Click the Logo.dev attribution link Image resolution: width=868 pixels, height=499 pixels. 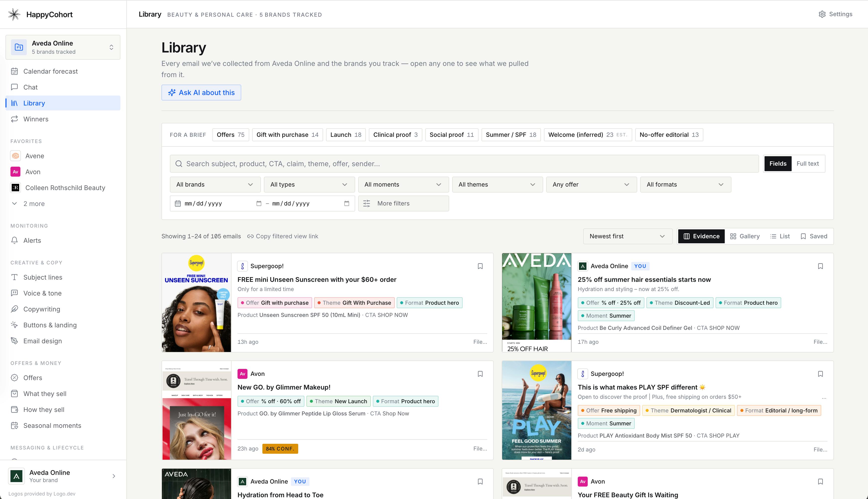(42, 494)
